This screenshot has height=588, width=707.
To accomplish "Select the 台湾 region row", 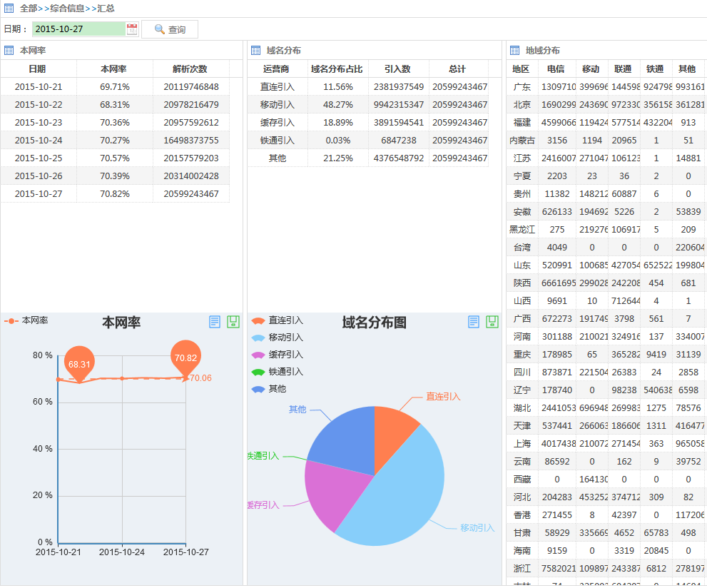I will (x=606, y=248).
